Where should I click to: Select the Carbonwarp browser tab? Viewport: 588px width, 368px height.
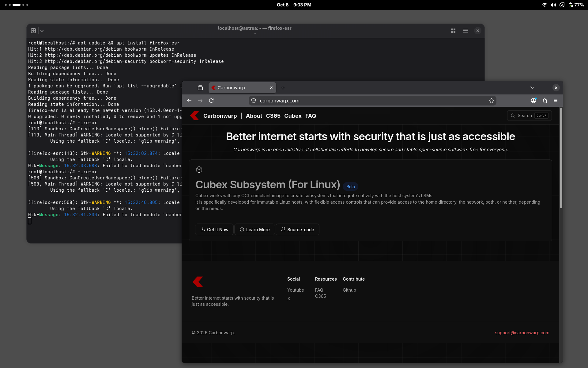(242, 88)
